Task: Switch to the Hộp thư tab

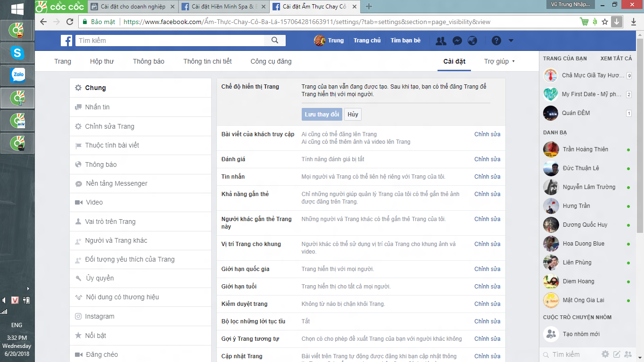Action: pos(102,61)
